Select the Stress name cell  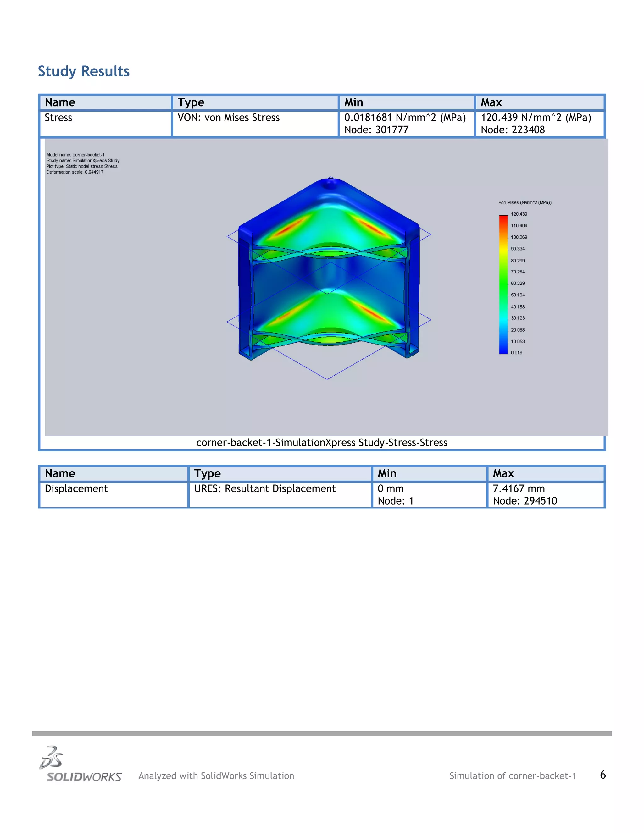106,124
